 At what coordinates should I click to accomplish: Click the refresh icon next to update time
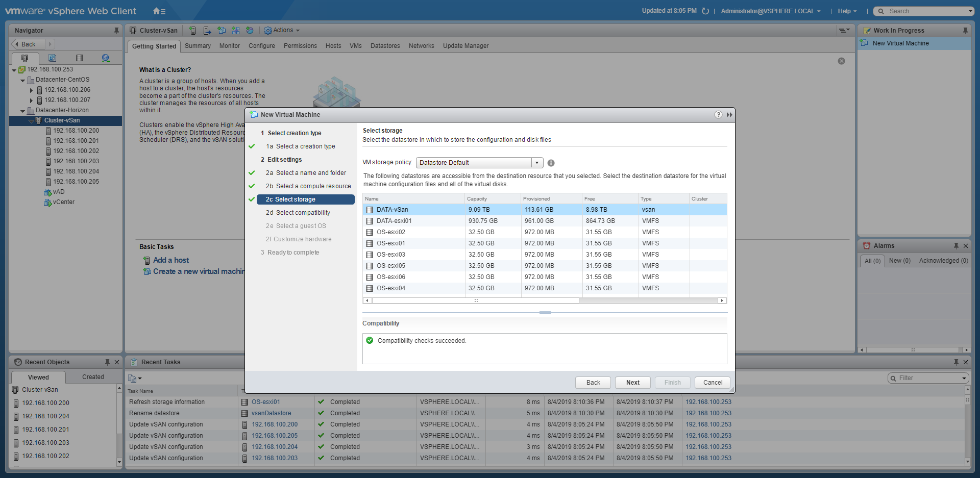click(705, 11)
